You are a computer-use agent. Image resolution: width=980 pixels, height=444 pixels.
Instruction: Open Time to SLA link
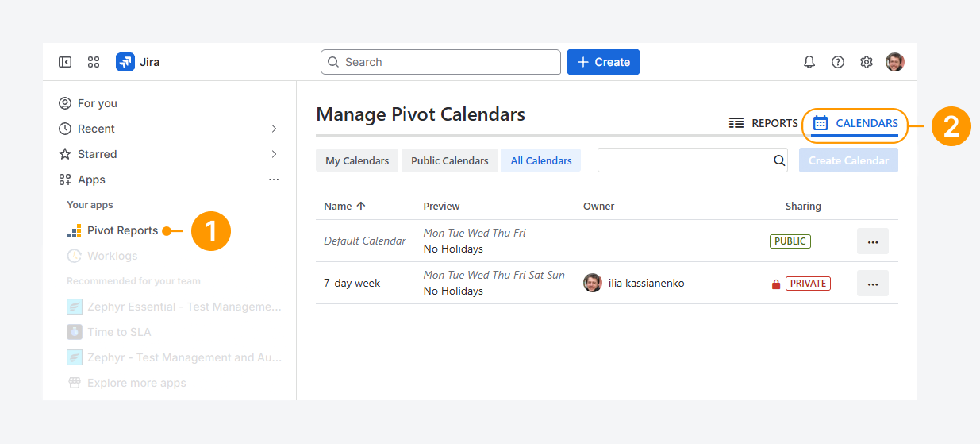tap(119, 332)
